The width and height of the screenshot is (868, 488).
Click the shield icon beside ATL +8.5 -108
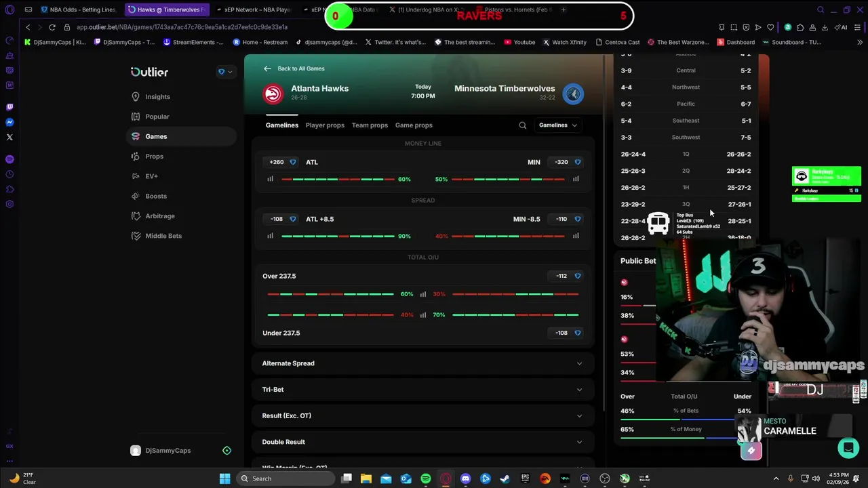click(x=293, y=219)
